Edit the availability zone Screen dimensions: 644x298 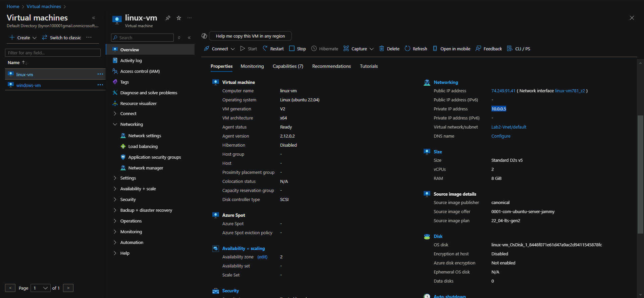click(262, 257)
